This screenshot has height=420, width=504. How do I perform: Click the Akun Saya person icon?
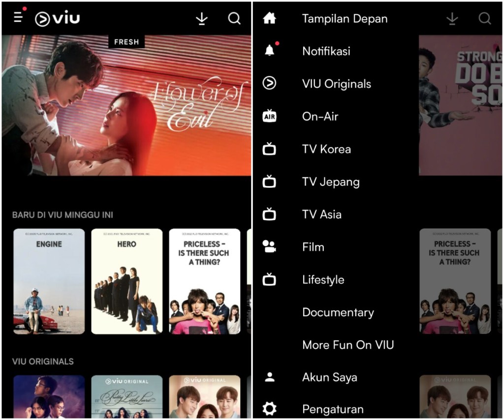pyautogui.click(x=269, y=377)
